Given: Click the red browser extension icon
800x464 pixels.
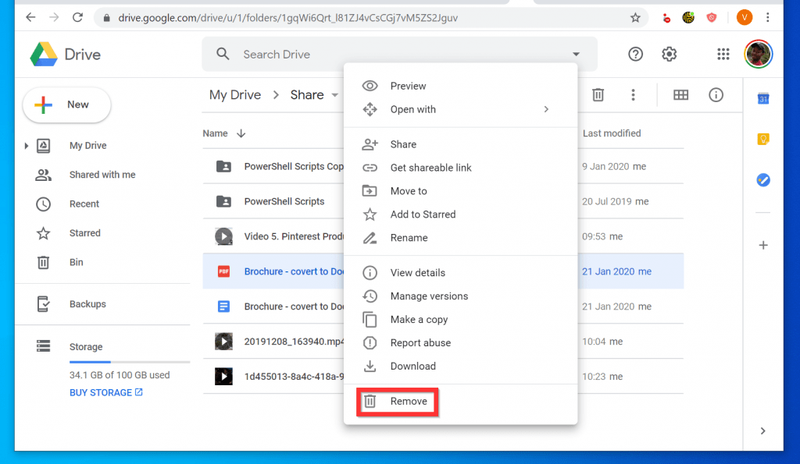Looking at the screenshot, I should (666, 18).
